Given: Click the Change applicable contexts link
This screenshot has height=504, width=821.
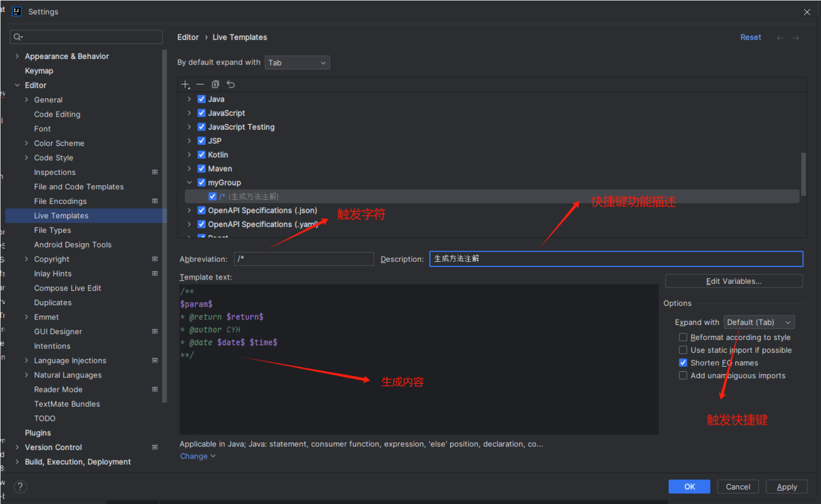Looking at the screenshot, I should click(x=197, y=456).
